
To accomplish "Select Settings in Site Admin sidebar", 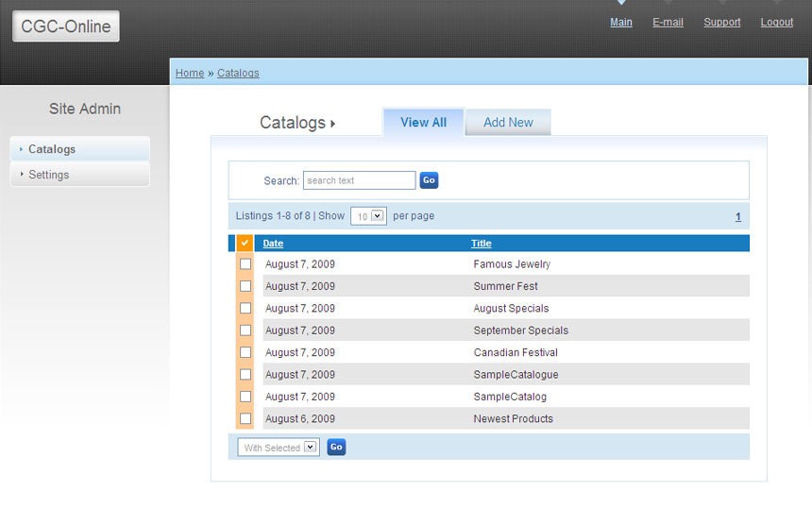I will [79, 175].
